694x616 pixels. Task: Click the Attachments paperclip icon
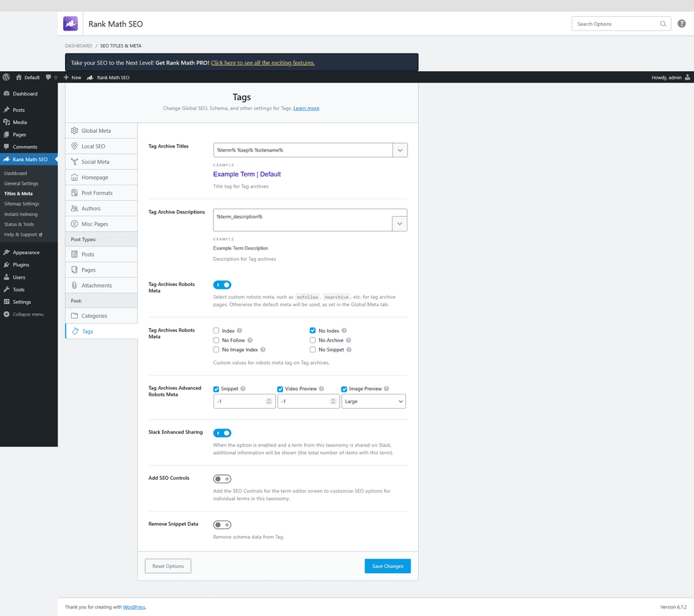[x=75, y=285]
